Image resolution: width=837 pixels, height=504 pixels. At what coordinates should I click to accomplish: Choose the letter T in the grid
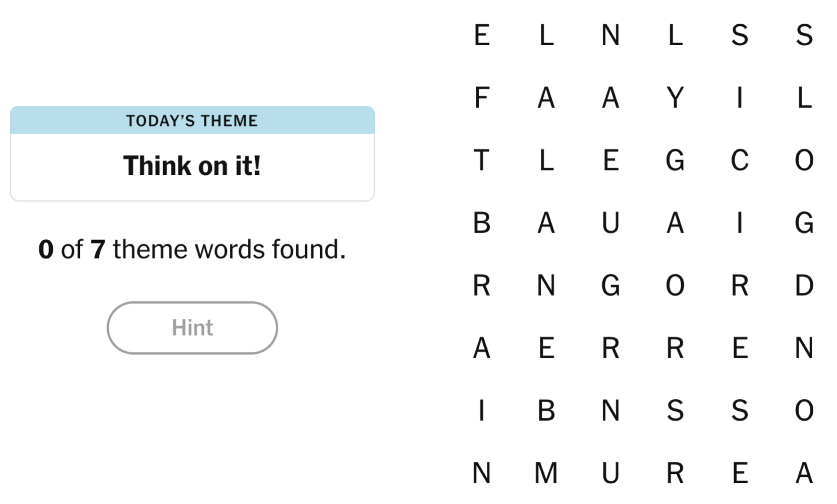482,160
